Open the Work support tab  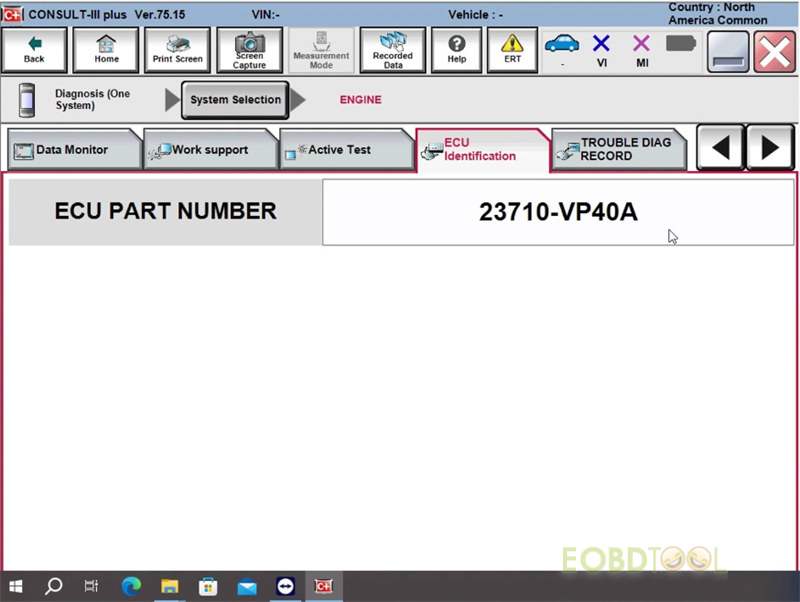tap(205, 148)
